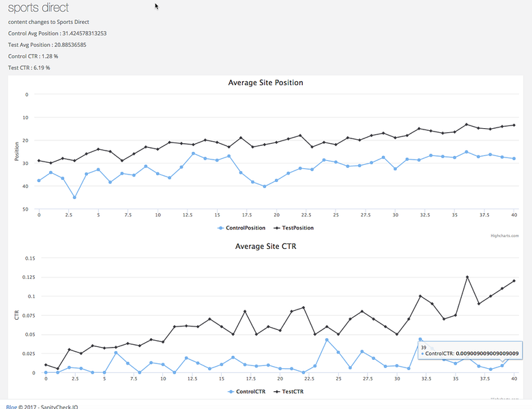Toggle the TestPosition legend series

(x=294, y=228)
